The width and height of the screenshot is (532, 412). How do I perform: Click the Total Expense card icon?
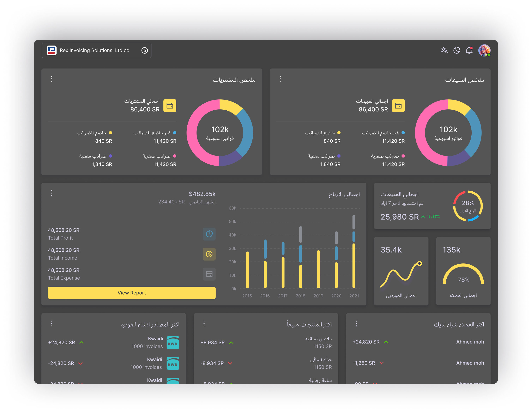(209, 274)
